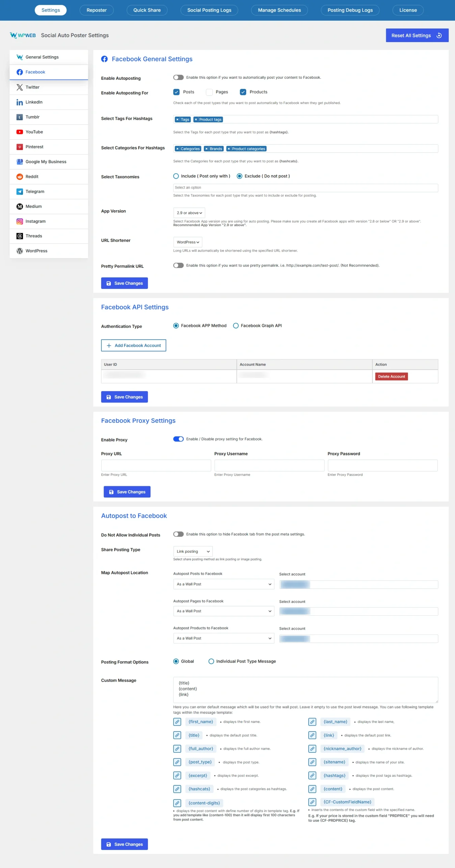Click the Custom Message text area

pos(305,690)
